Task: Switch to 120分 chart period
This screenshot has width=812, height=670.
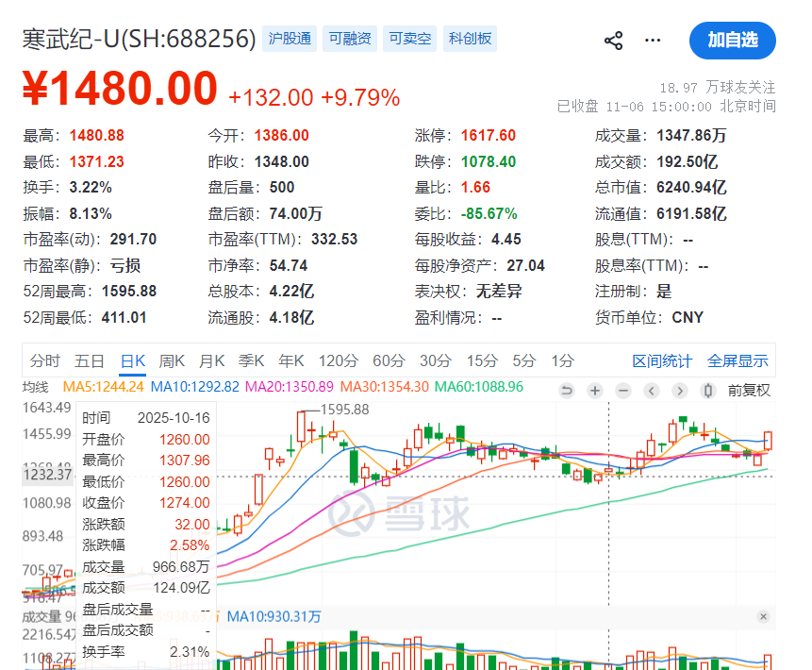Action: point(339,360)
